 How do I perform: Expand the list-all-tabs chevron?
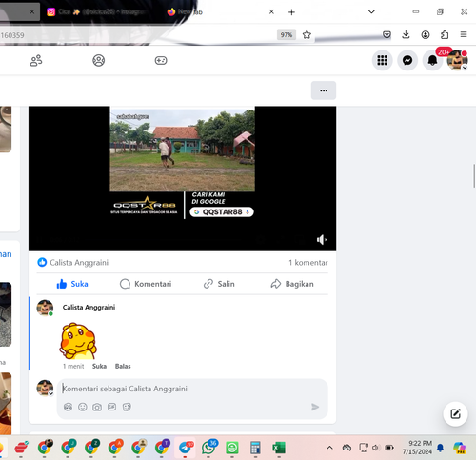371,11
